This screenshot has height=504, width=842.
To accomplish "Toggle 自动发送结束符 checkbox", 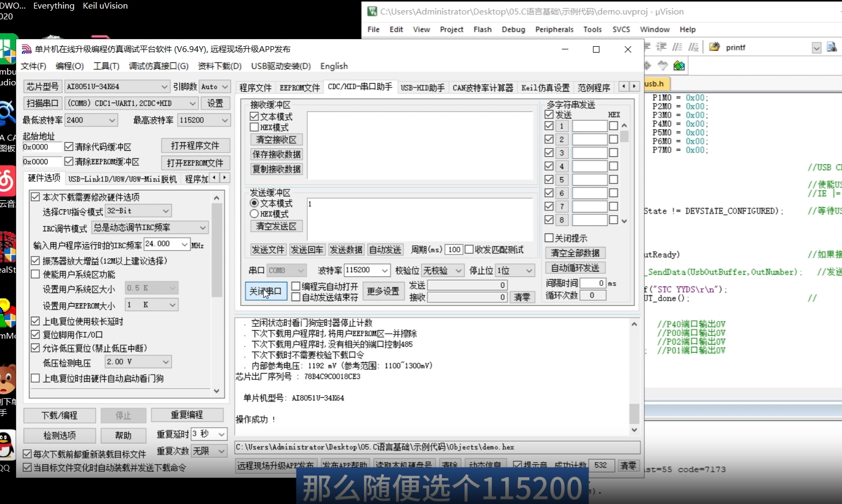I will pyautogui.click(x=296, y=296).
